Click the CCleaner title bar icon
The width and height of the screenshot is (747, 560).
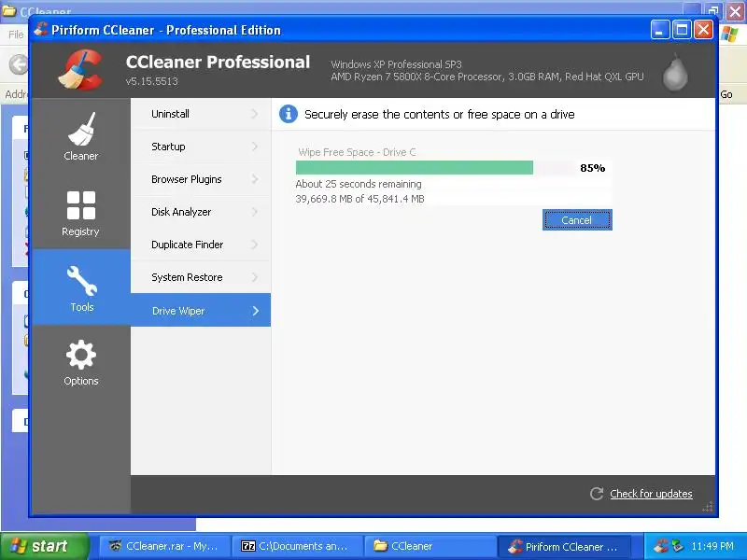(x=40, y=30)
